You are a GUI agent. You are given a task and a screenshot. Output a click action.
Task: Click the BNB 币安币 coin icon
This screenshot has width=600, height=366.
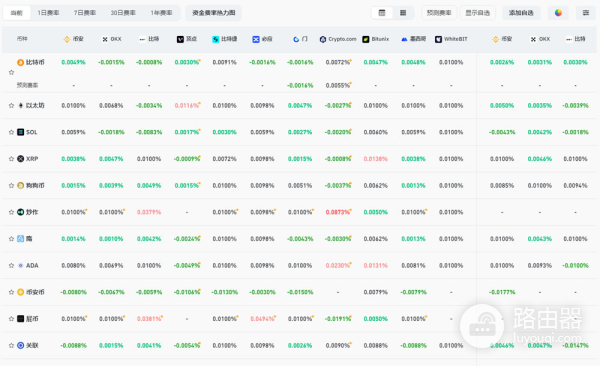21,292
